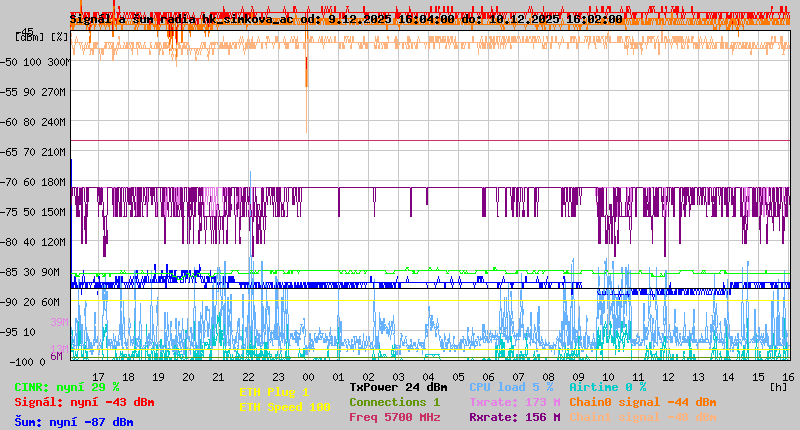Click hour '14' on the time axis
Image resolution: width=800 pixels, height=430 pixels.
pyautogui.click(x=729, y=377)
